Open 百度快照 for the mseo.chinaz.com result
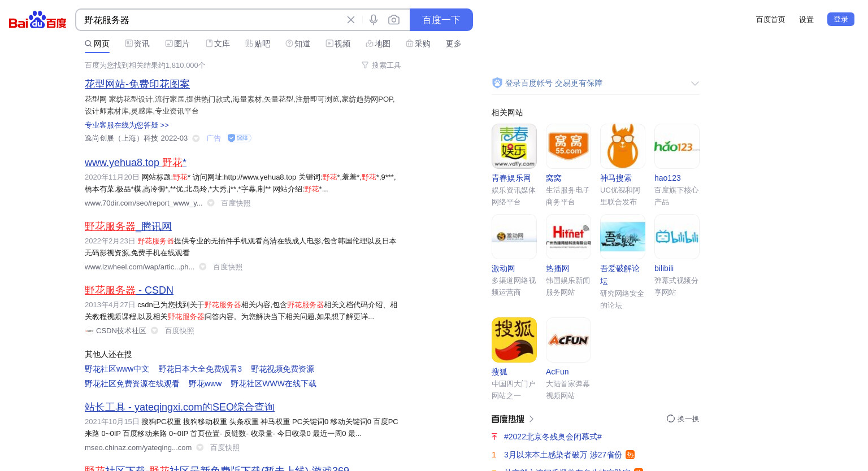The width and height of the screenshot is (868, 471). point(225,447)
